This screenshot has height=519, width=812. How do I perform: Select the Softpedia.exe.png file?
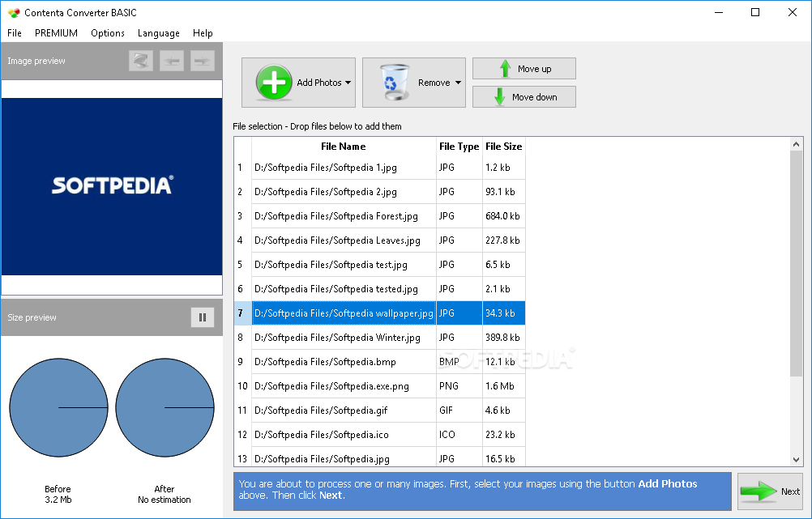[x=344, y=386]
